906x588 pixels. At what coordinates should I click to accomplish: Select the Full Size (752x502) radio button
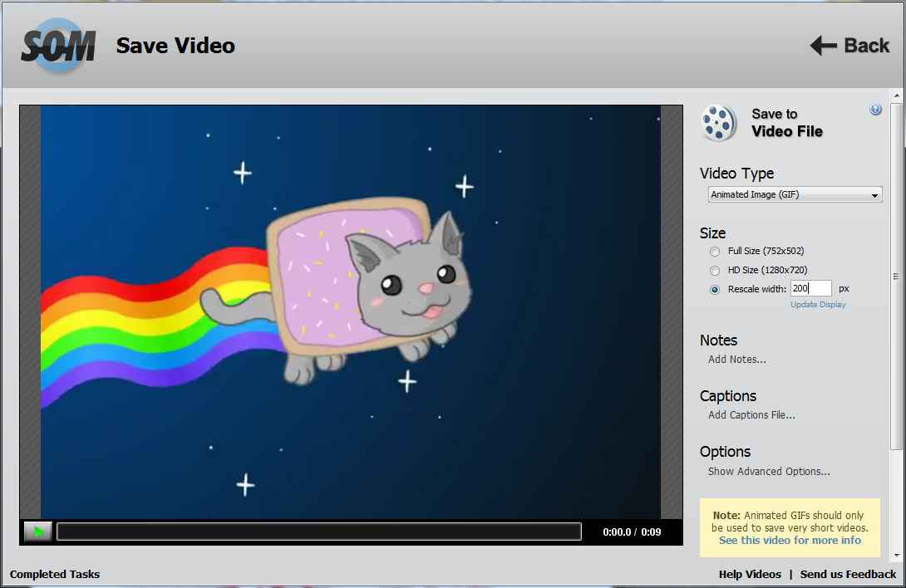(x=715, y=252)
